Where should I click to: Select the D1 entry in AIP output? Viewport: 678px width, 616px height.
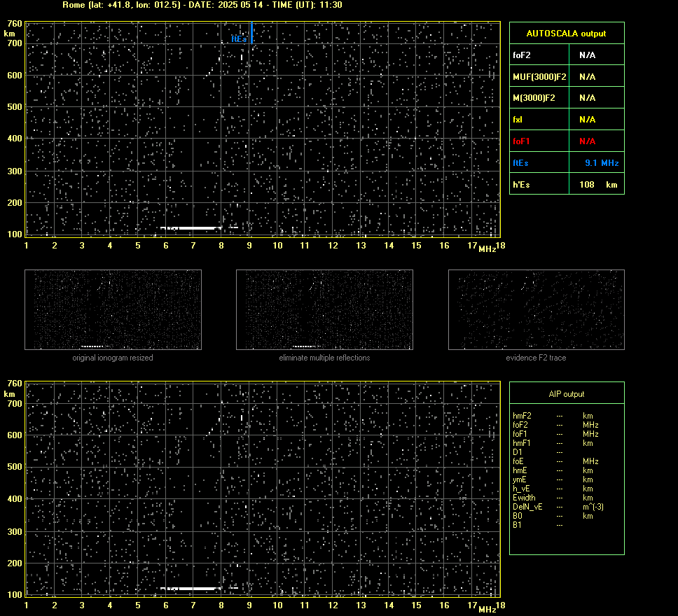(517, 452)
